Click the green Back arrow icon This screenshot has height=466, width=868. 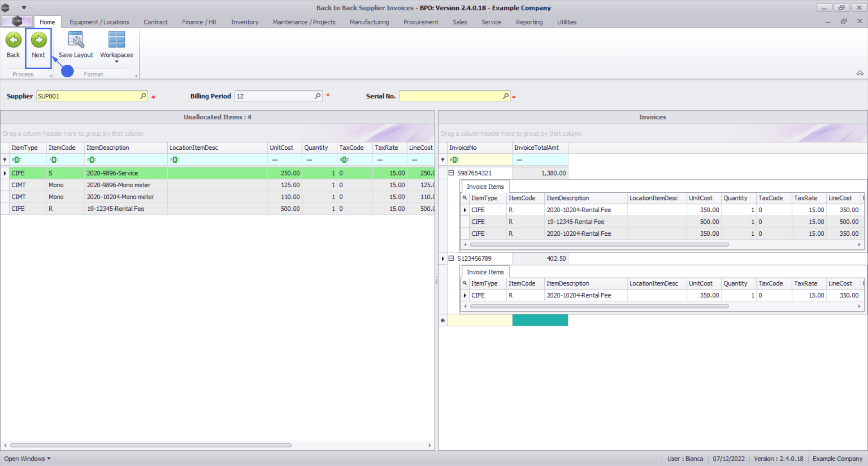pyautogui.click(x=13, y=40)
